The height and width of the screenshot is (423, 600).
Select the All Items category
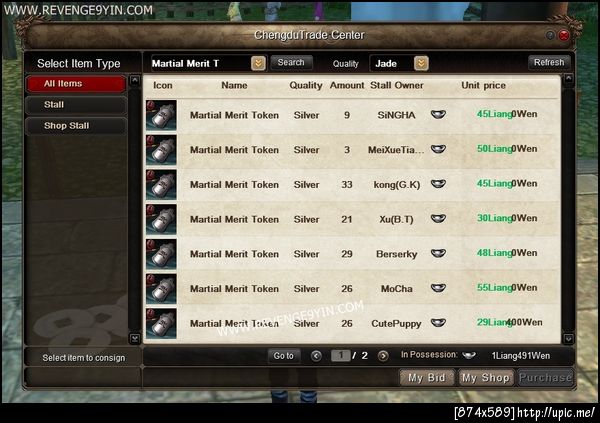point(76,84)
